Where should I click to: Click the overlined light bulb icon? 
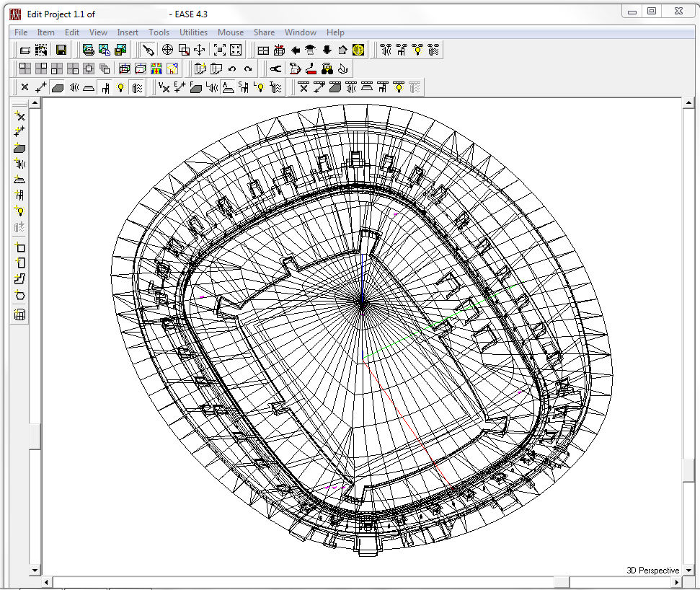coord(399,87)
